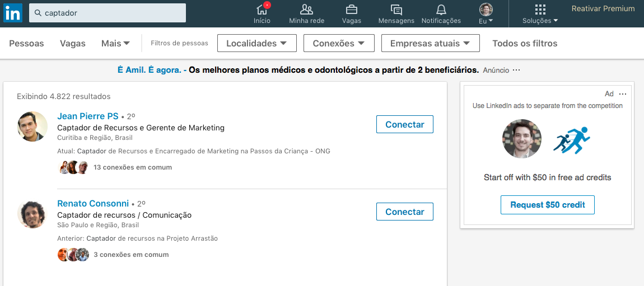The width and height of the screenshot is (644, 286).
Task: Open the Vagas briefcase icon
Action: point(351,10)
